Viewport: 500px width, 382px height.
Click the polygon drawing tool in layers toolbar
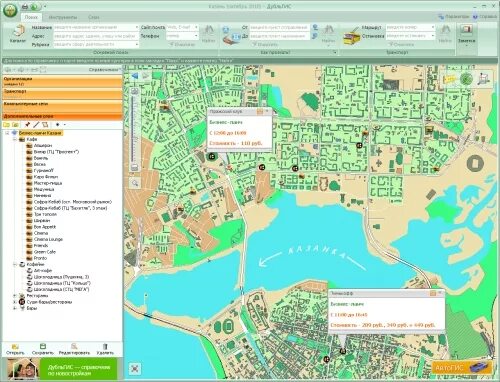click(x=45, y=125)
